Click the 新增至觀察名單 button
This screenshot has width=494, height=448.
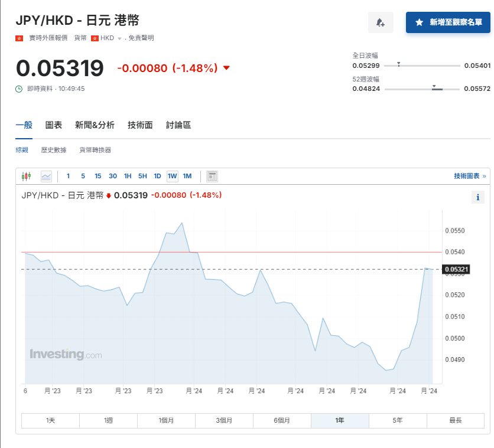pos(447,21)
